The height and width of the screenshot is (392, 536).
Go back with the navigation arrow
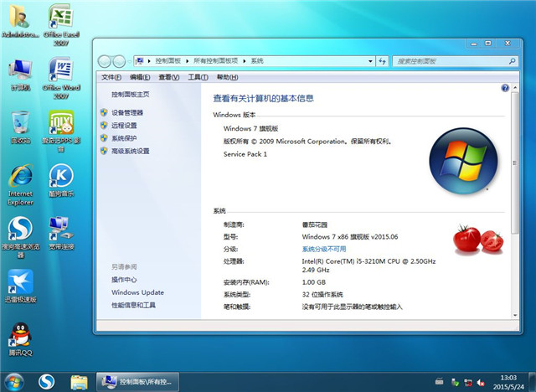tap(104, 61)
